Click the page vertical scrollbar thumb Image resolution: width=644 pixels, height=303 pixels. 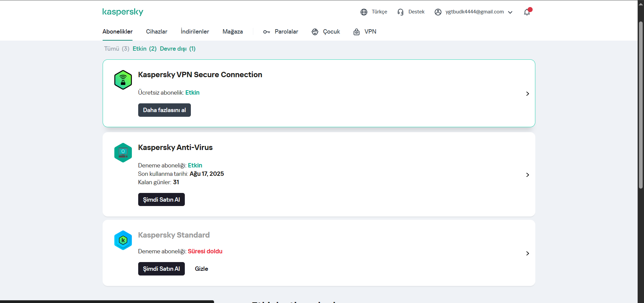point(641,105)
